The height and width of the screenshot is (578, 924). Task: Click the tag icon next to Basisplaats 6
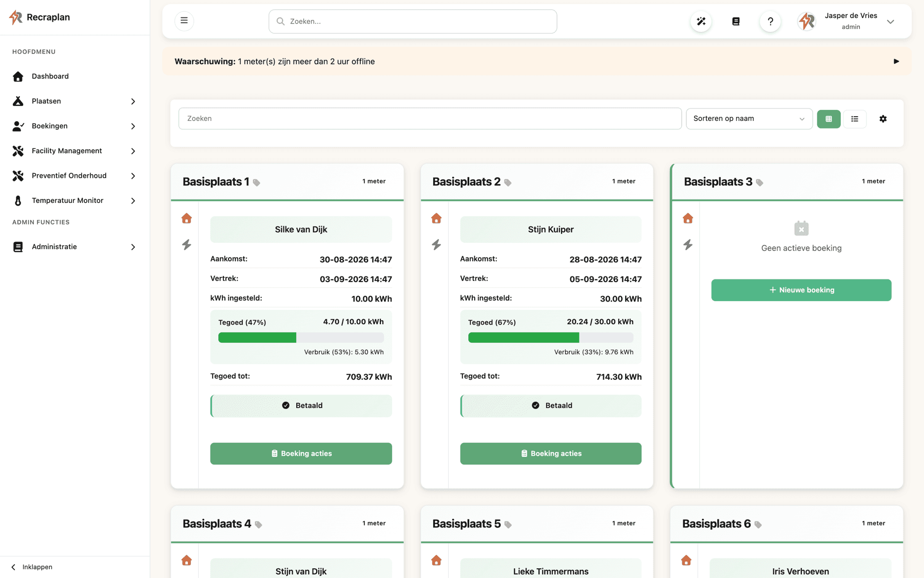point(758,525)
